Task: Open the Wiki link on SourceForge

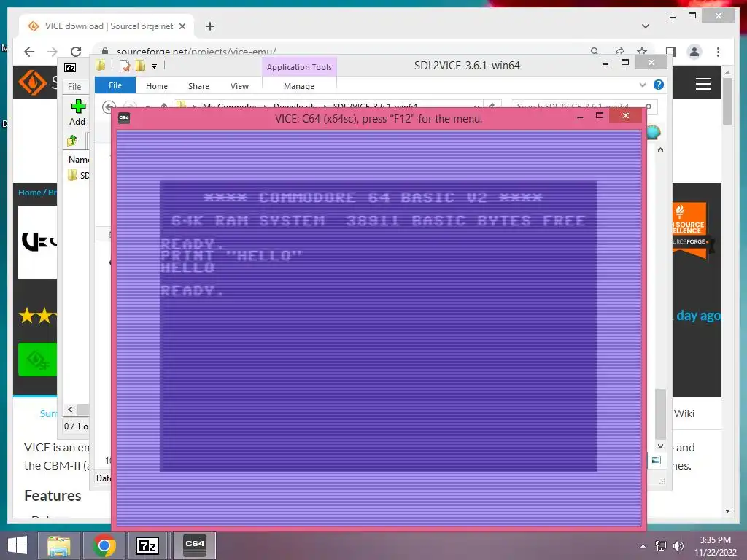Action: click(684, 413)
